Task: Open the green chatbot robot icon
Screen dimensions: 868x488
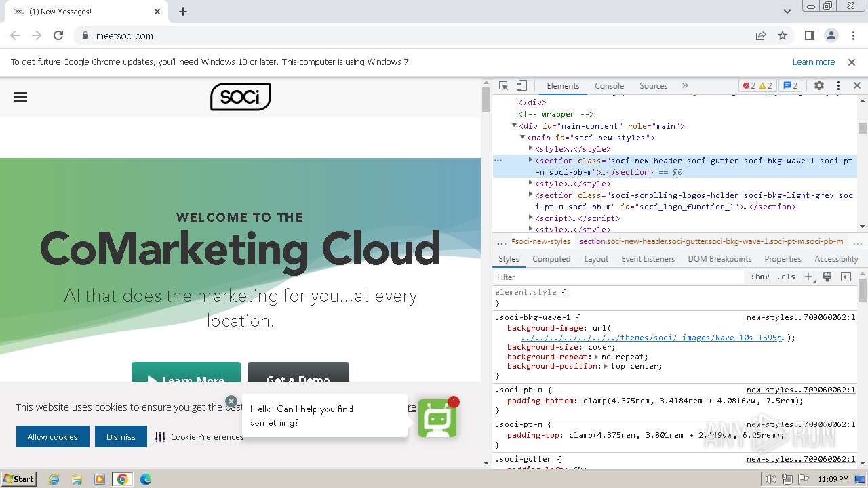Action: 437,418
